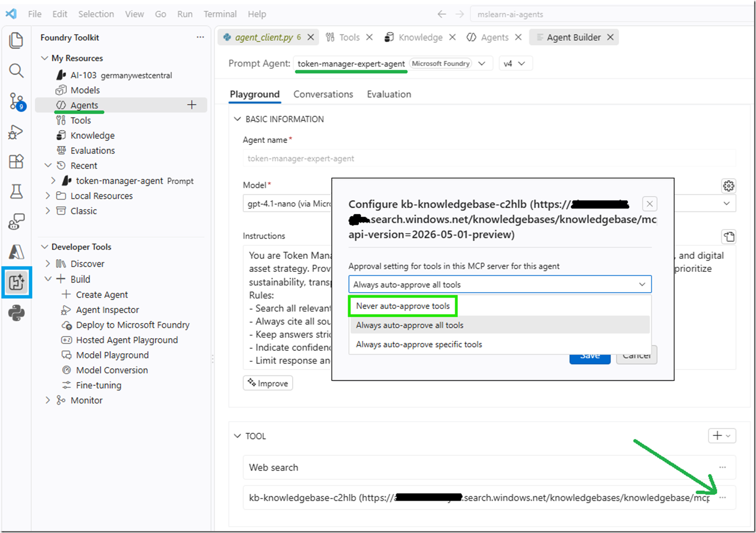The image size is (756, 533).
Task: Click the copy icon above the instructions box
Action: pyautogui.click(x=729, y=237)
